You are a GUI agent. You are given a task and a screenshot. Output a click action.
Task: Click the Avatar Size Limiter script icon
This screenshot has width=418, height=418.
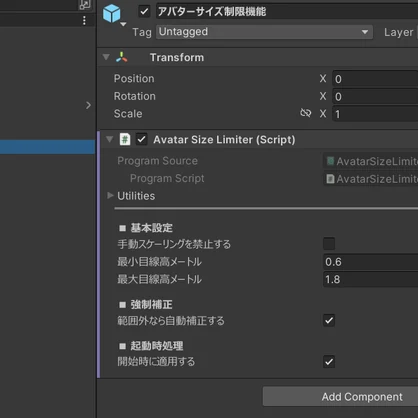click(x=125, y=139)
